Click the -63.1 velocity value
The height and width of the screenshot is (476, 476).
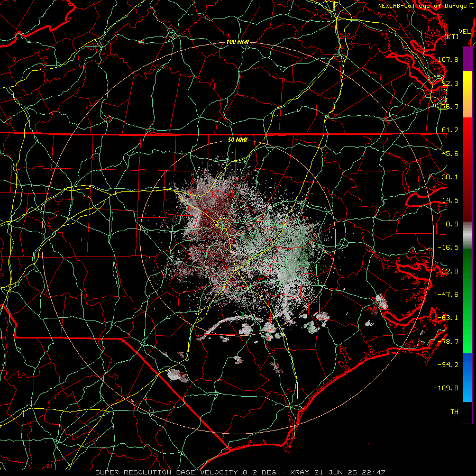coord(448,318)
